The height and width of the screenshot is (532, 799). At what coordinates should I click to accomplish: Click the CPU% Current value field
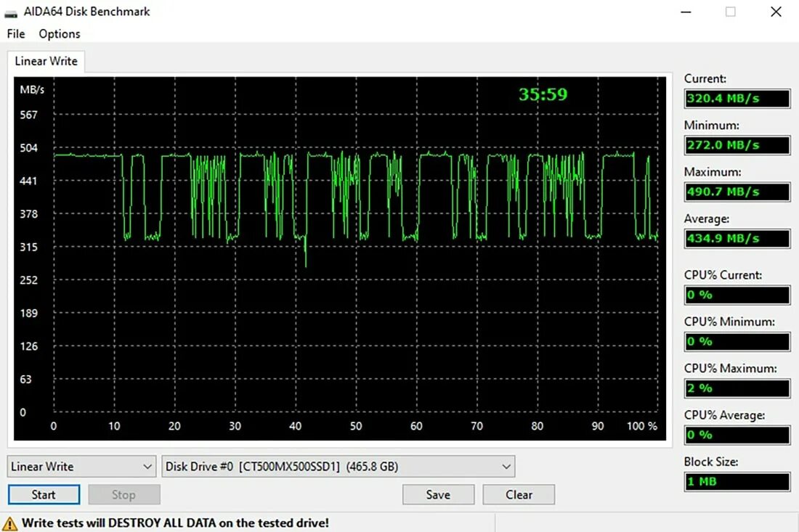[x=737, y=295]
